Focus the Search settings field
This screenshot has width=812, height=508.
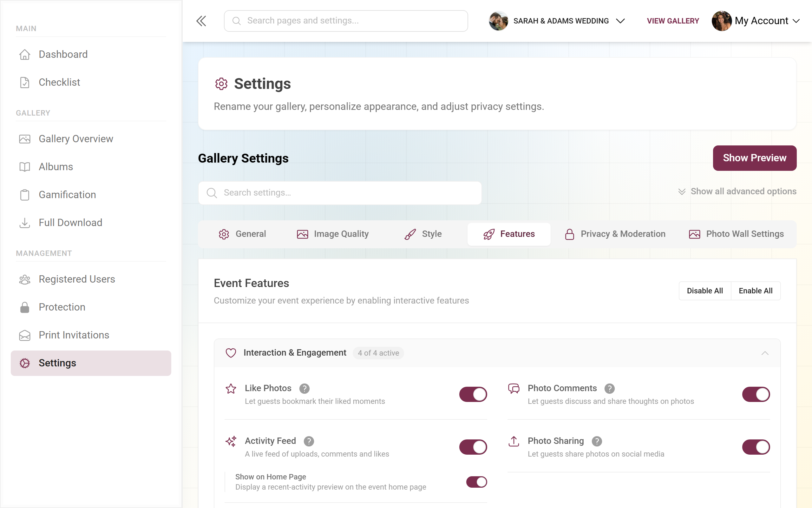[x=340, y=193]
